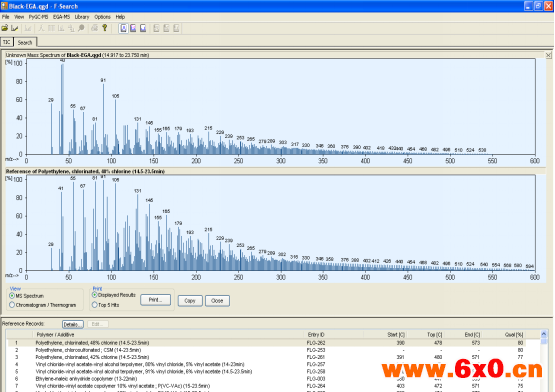Click the yellow question mark help icon

pyautogui.click(x=105, y=28)
